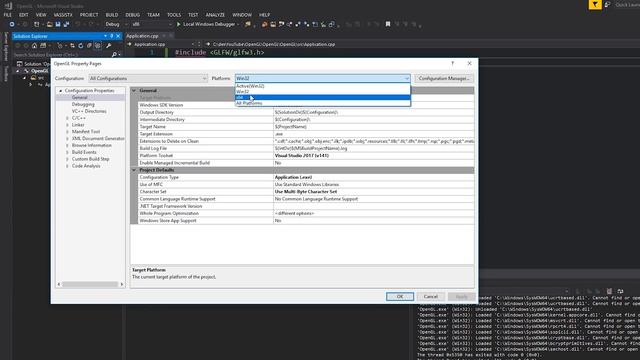The image size is (640, 360).
Task: Click the Configuration Type value Application (.exe)
Action: [x=293, y=178]
